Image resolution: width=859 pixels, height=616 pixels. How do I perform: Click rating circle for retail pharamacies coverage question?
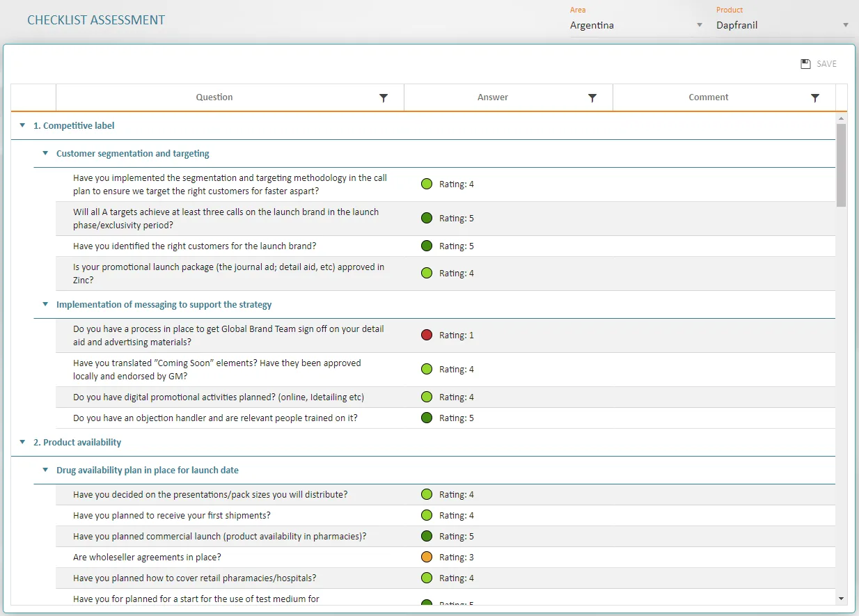pos(427,578)
